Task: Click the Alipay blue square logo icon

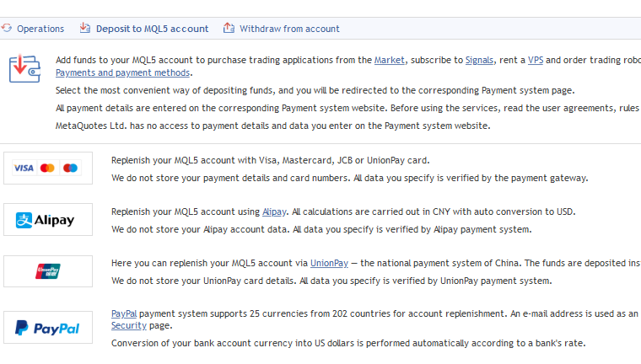Action: point(24,220)
